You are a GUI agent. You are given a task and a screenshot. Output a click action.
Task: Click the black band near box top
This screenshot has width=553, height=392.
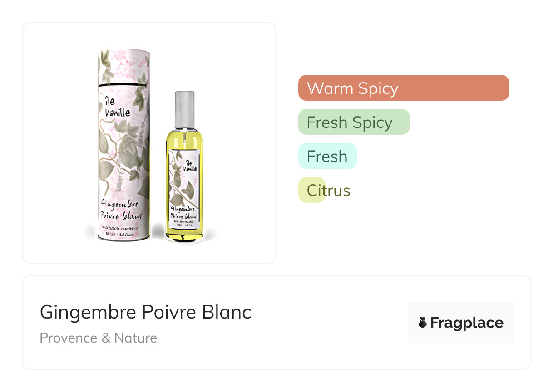[123, 85]
